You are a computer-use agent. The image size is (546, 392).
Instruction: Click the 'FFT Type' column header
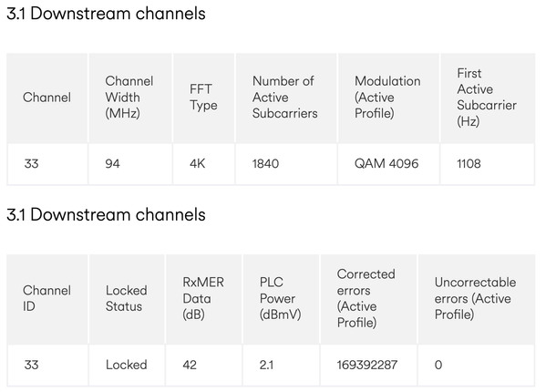pos(203,98)
